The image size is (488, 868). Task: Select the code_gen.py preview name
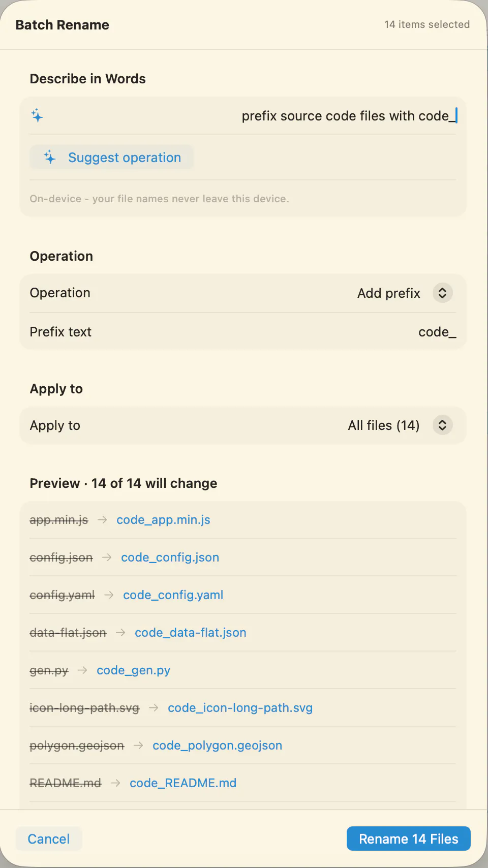[x=133, y=670]
